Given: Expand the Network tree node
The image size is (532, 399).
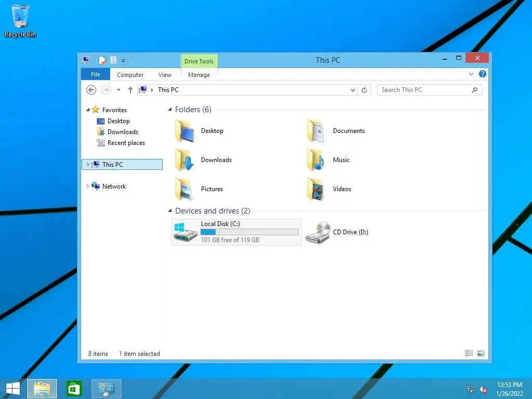Looking at the screenshot, I should pyautogui.click(x=88, y=187).
